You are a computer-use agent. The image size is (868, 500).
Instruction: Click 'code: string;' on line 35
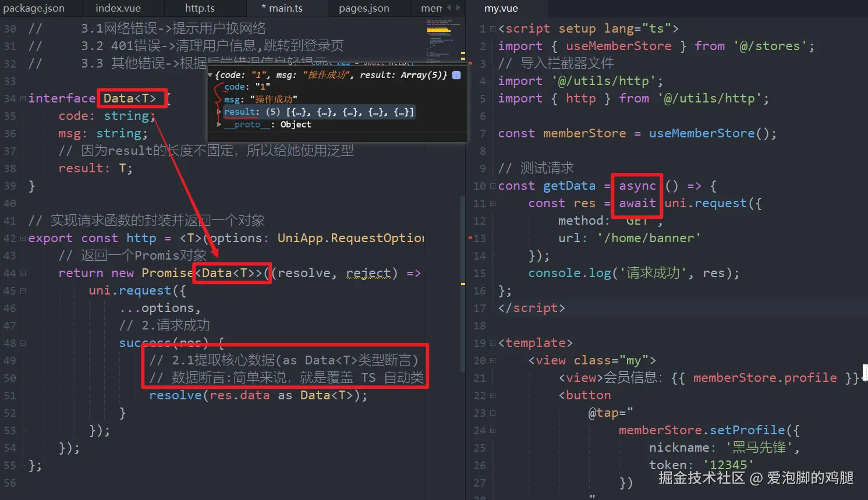[107, 116]
